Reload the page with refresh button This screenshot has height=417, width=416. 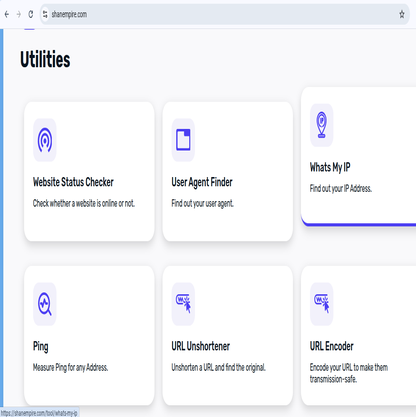coord(31,14)
